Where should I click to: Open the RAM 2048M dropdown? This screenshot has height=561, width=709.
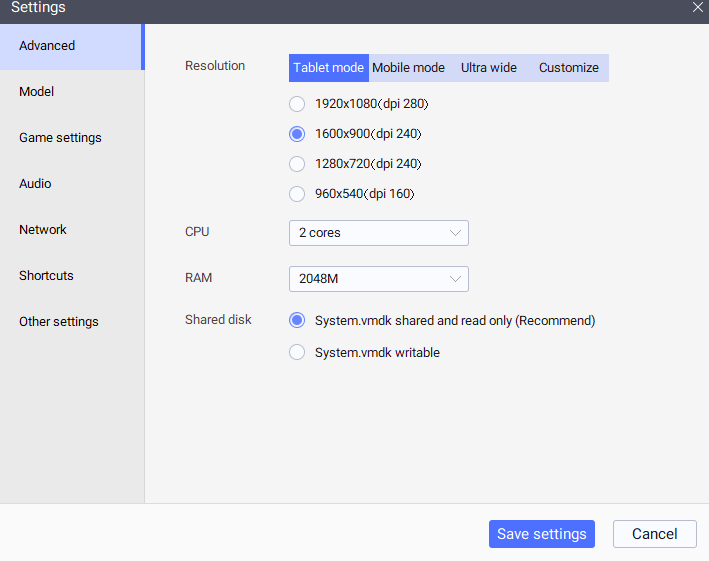(x=378, y=279)
